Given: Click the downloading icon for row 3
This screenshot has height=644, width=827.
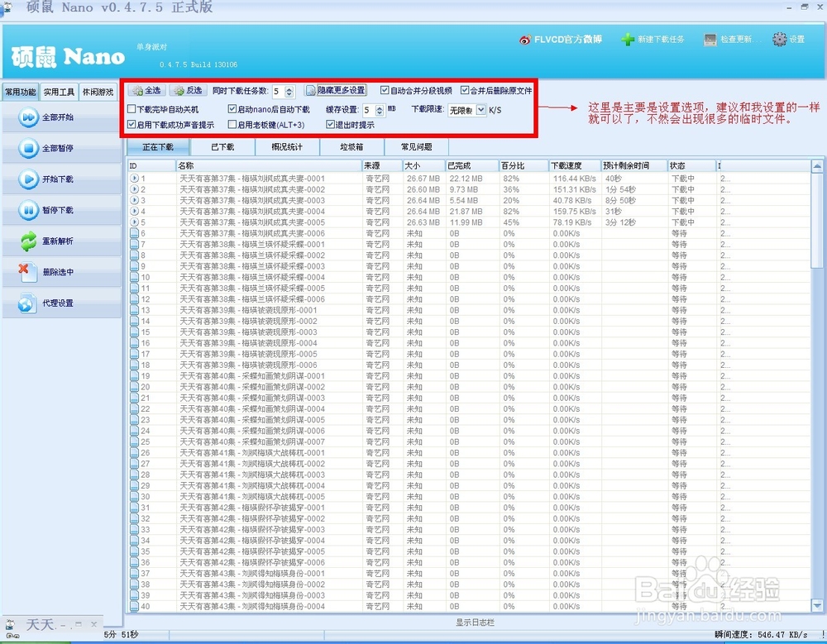Looking at the screenshot, I should pos(135,200).
